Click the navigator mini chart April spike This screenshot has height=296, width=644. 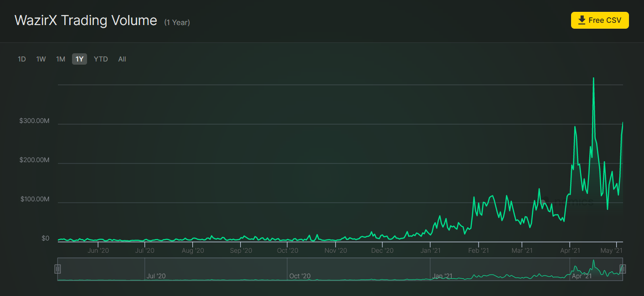pyautogui.click(x=593, y=261)
